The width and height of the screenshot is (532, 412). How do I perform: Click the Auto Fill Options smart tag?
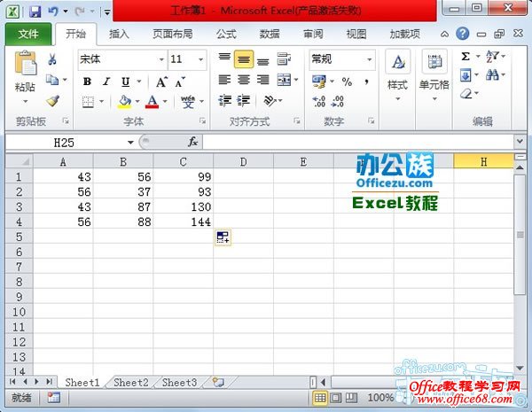[x=223, y=237]
